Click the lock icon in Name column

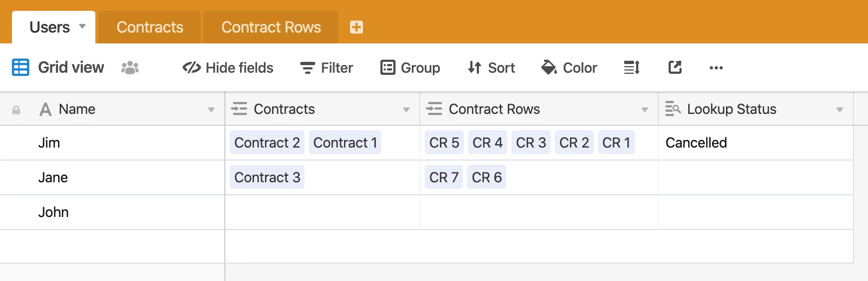(16, 110)
